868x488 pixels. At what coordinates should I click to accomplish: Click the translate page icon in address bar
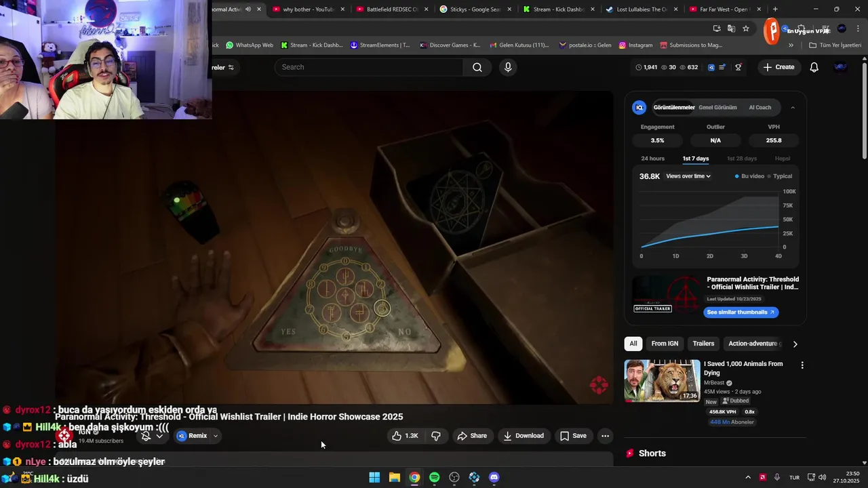(731, 28)
